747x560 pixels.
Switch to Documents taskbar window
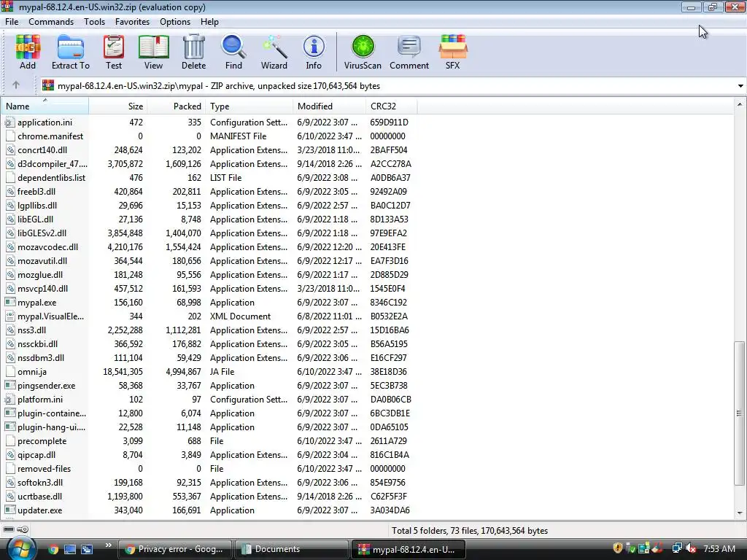(292, 549)
